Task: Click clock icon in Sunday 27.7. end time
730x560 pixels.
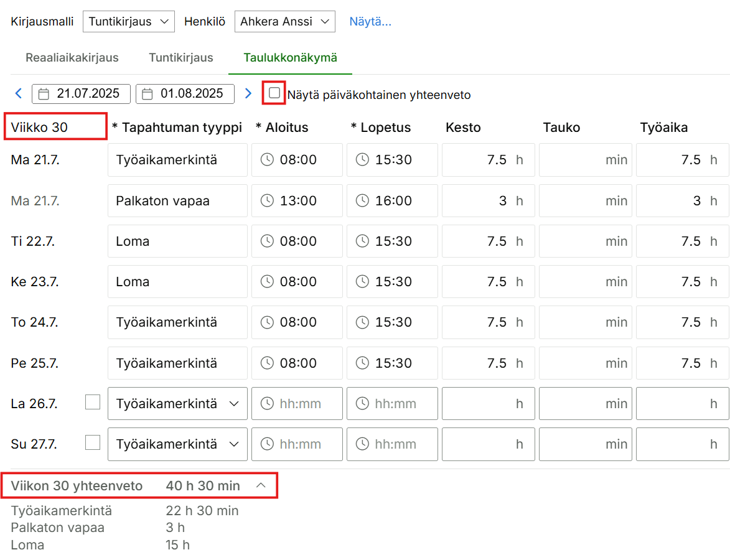Action: 362,444
